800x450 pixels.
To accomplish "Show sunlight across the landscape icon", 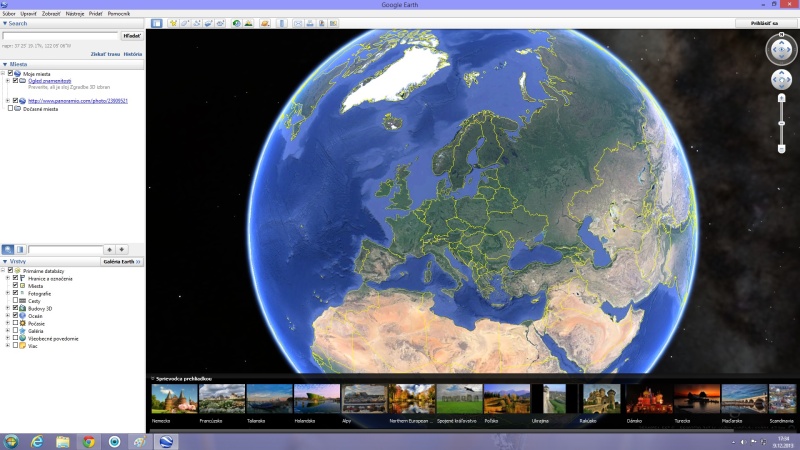I will tap(248, 23).
